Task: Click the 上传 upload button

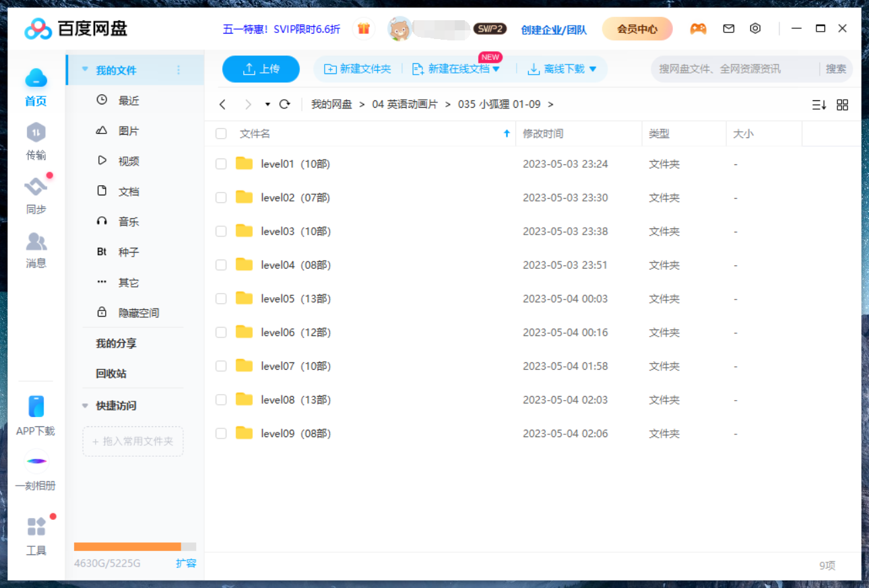Action: [261, 69]
